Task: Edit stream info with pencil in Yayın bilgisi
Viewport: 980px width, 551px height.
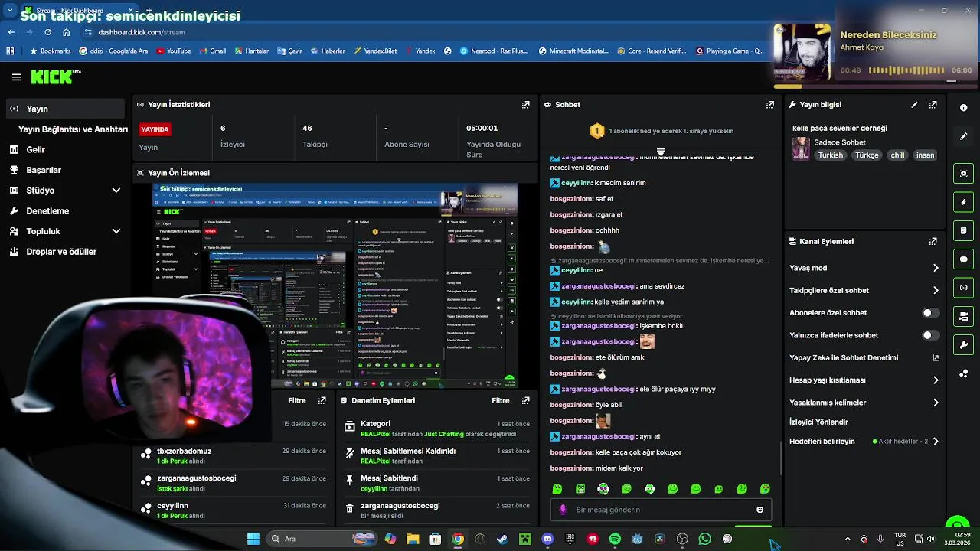Action: click(x=914, y=105)
